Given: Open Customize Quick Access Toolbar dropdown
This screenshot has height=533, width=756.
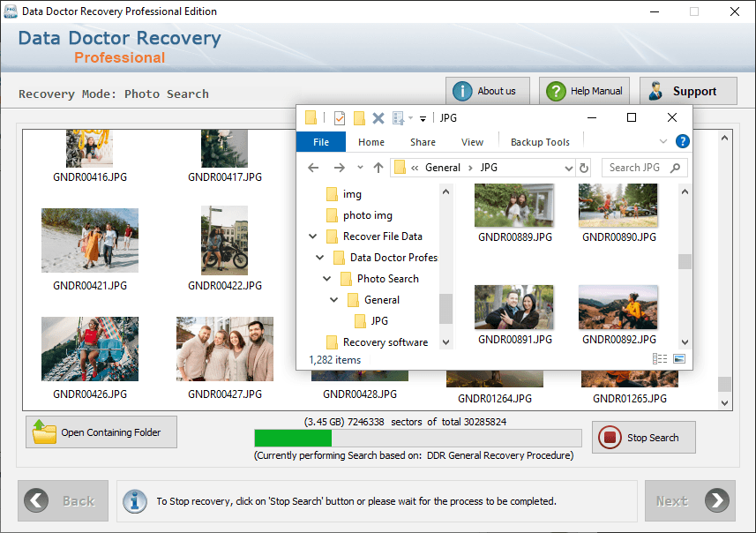Looking at the screenshot, I should [x=423, y=118].
